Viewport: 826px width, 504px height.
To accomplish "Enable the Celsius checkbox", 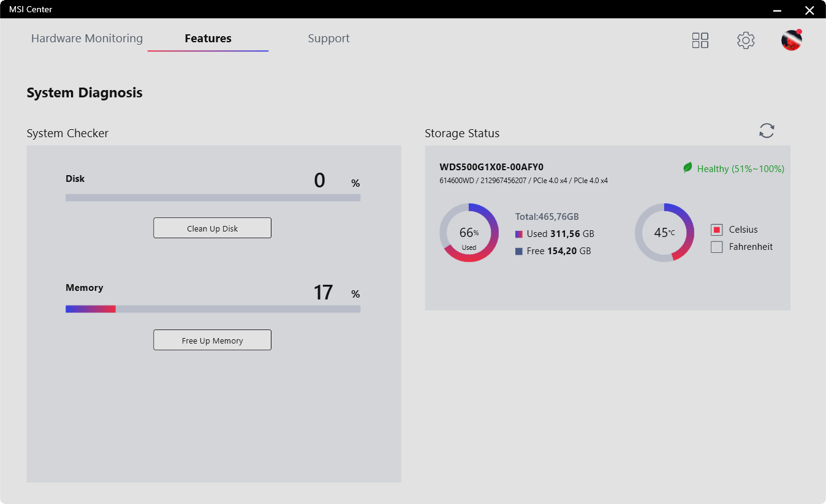I will click(717, 230).
